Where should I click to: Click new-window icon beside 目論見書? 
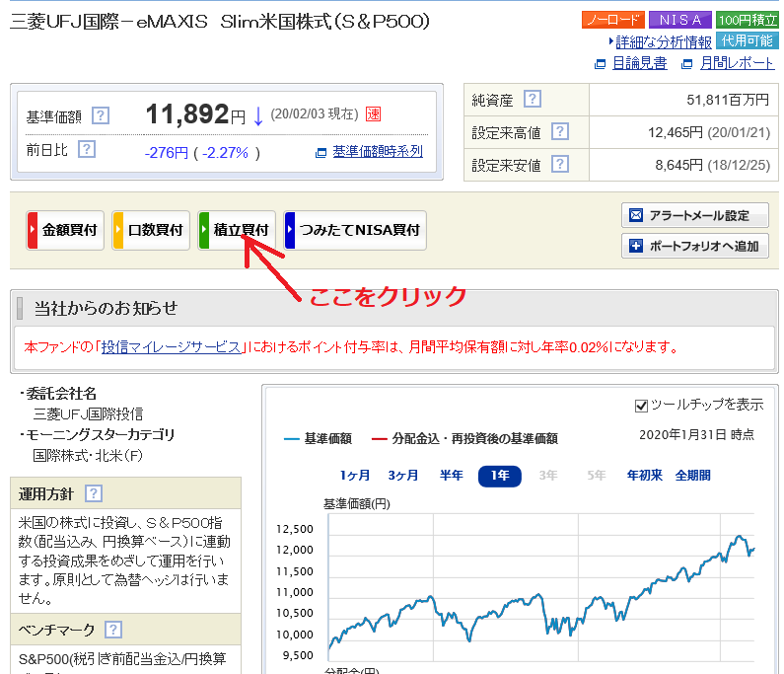click(600, 64)
